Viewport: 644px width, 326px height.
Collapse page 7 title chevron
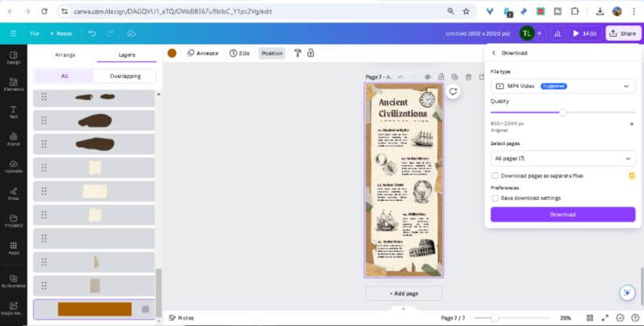tap(400, 77)
